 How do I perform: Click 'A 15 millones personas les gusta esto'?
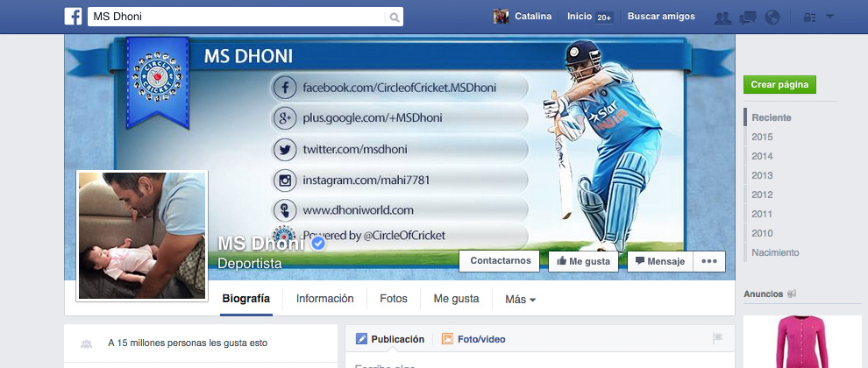pos(188,343)
